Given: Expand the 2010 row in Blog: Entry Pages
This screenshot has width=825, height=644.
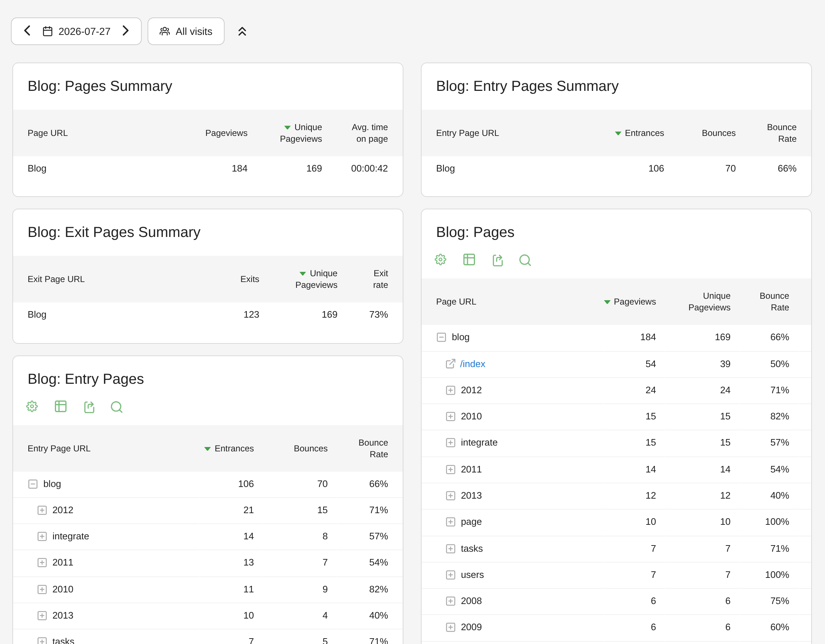Looking at the screenshot, I should tap(42, 589).
